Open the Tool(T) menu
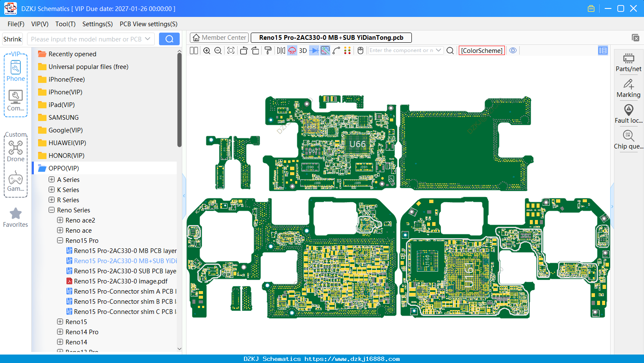This screenshot has height=363, width=644. (x=66, y=24)
